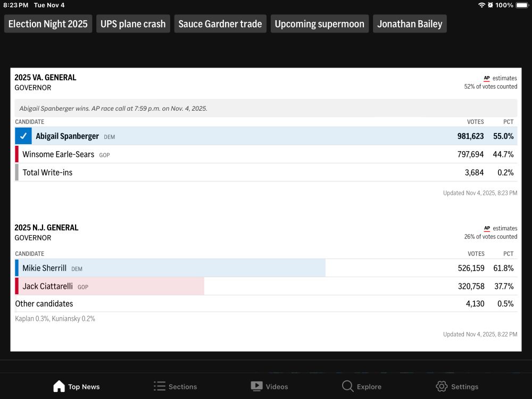Viewport: 532px width, 399px height.
Task: Open the Videos play icon
Action: [256, 386]
